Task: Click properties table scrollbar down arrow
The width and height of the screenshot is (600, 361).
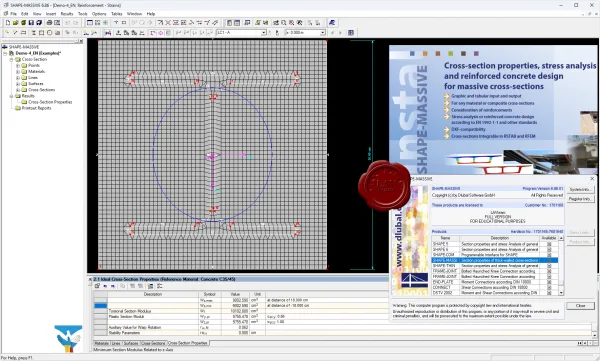Action: (x=595, y=335)
